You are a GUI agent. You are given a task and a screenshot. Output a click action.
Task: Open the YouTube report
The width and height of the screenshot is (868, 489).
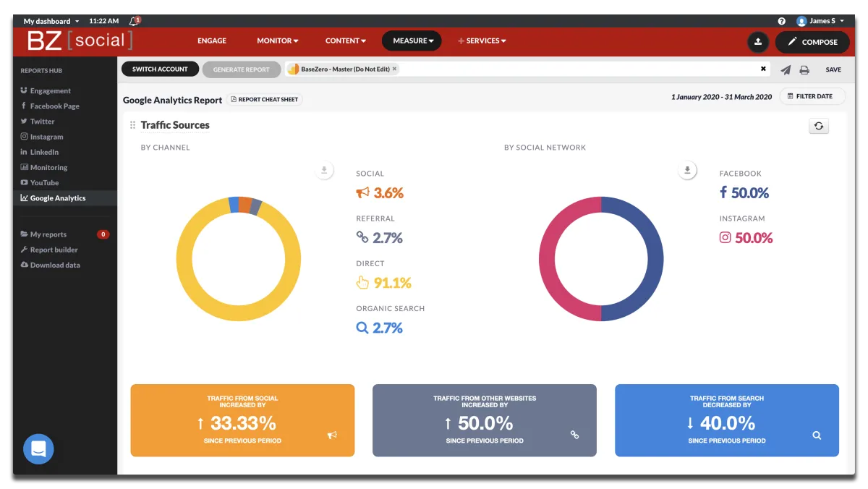click(40, 183)
